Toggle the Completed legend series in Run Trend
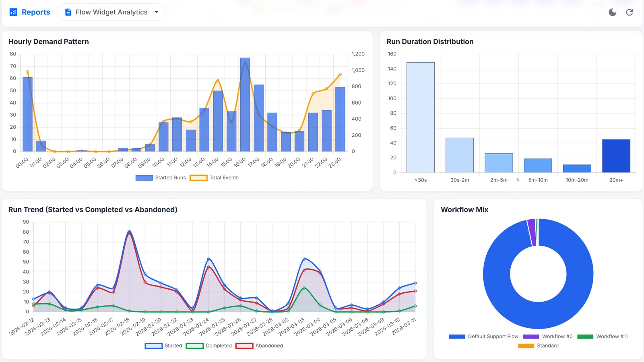Image resolution: width=644 pixels, height=362 pixels. pyautogui.click(x=209, y=346)
